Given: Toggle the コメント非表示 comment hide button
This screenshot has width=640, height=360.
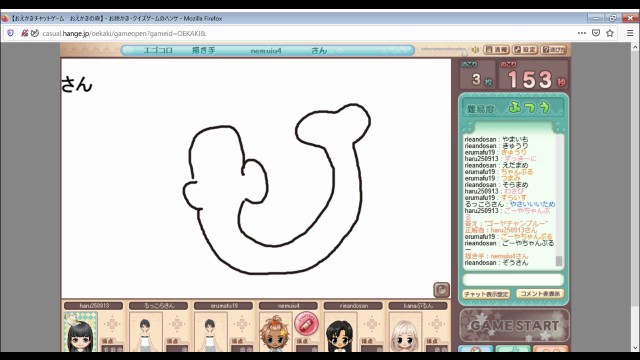Looking at the screenshot, I should tap(540, 293).
